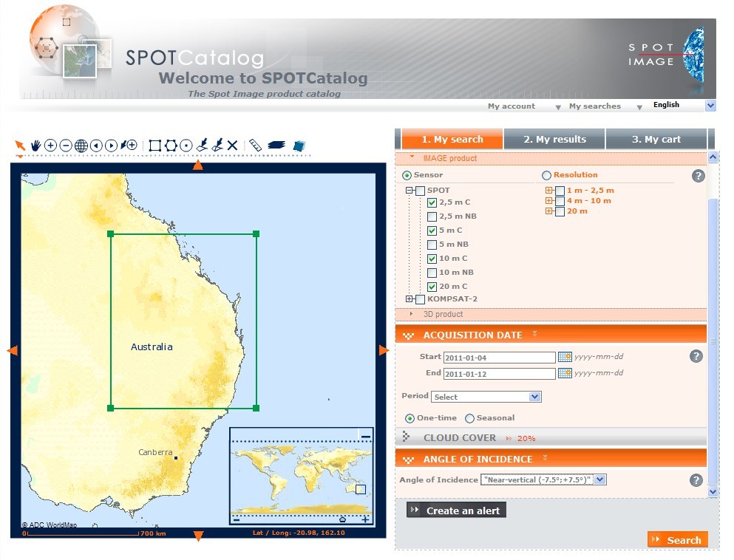This screenshot has width=734, height=560.
Task: Open the My account menu
Action: click(524, 106)
